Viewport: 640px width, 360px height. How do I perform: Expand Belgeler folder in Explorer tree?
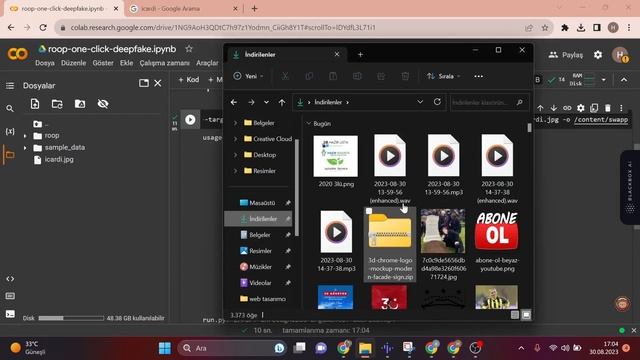pyautogui.click(x=236, y=123)
